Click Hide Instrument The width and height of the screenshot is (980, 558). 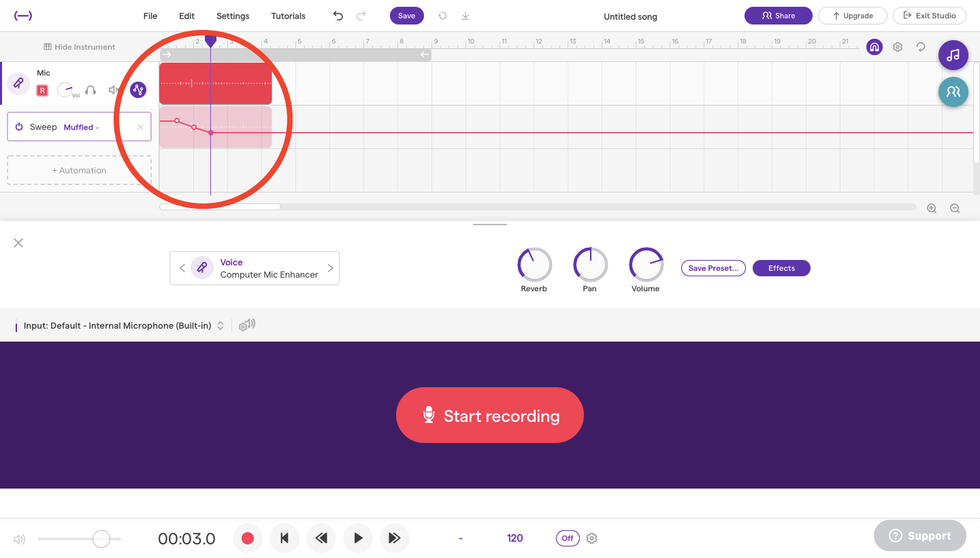tap(80, 47)
